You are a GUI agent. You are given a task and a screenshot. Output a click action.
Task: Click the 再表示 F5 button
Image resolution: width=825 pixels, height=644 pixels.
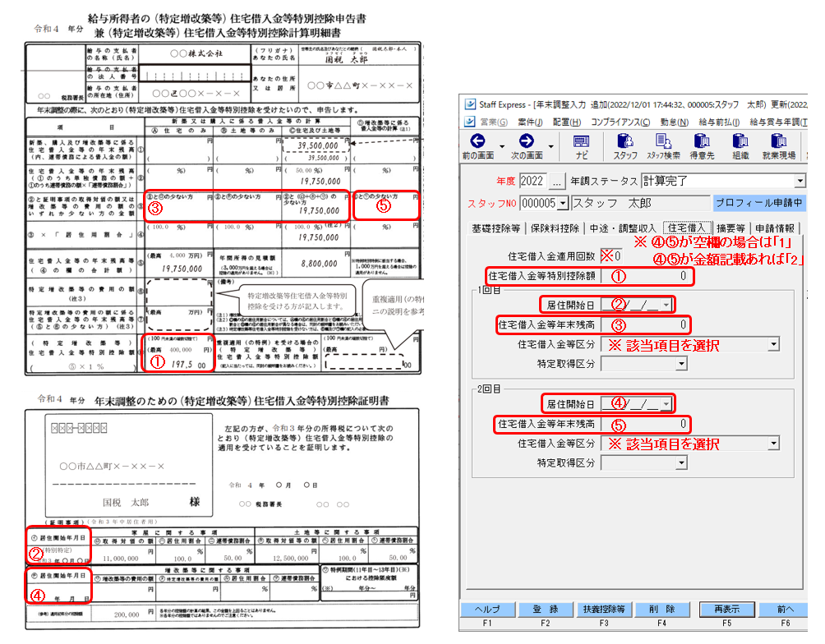coord(726,609)
